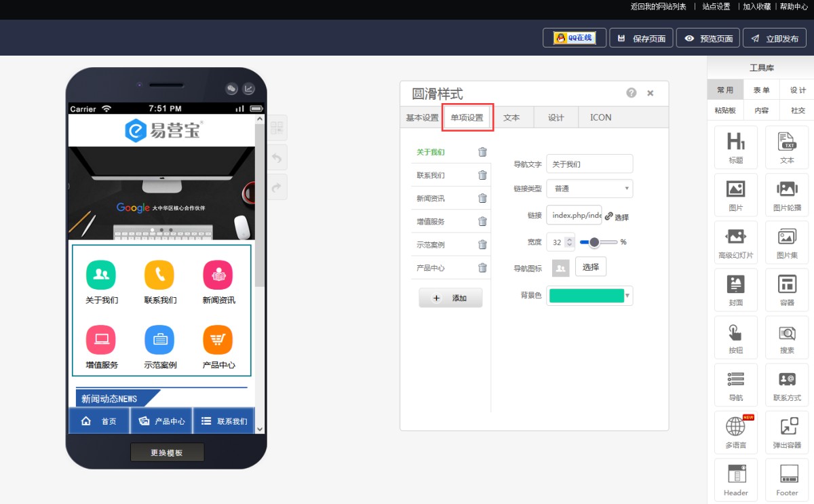Add a 文本 text widget

[787, 147]
